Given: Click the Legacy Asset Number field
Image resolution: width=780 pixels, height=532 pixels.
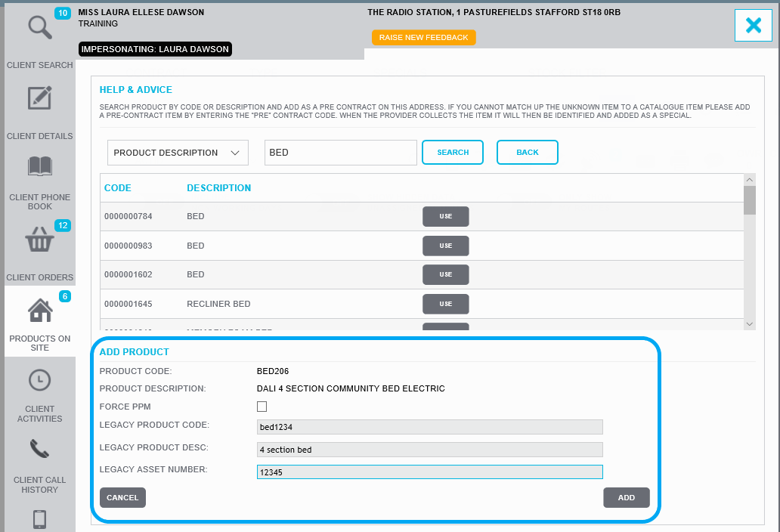Looking at the screenshot, I should (x=430, y=472).
